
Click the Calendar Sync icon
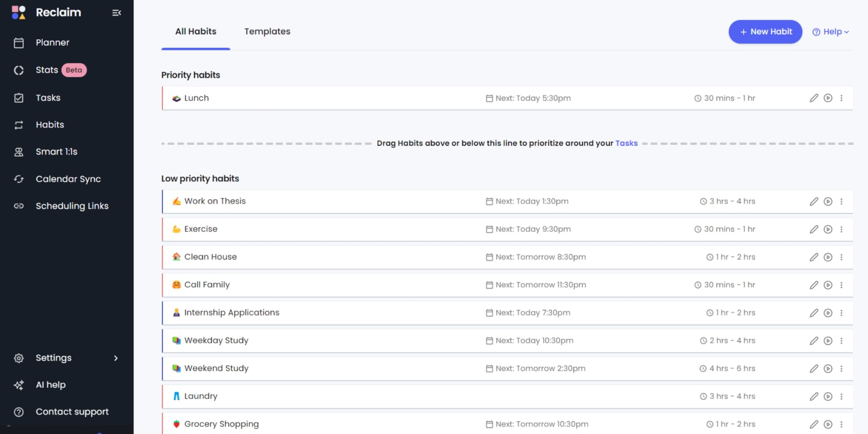[19, 179]
